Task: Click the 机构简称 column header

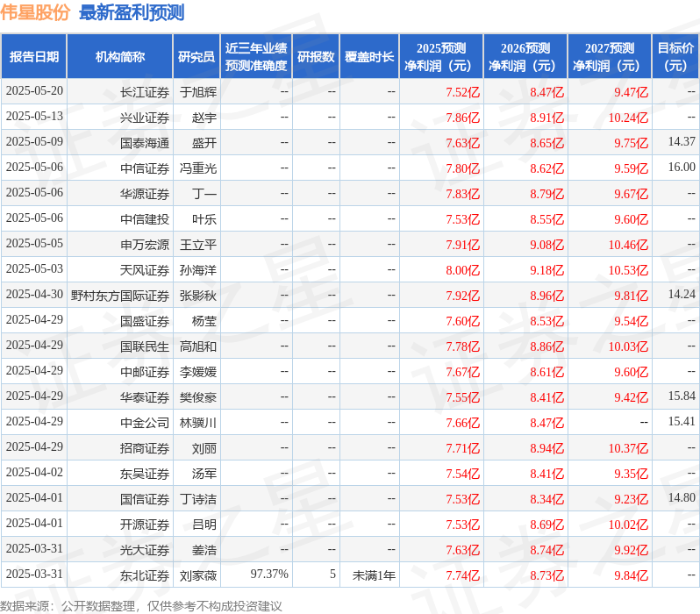Action: [119, 56]
